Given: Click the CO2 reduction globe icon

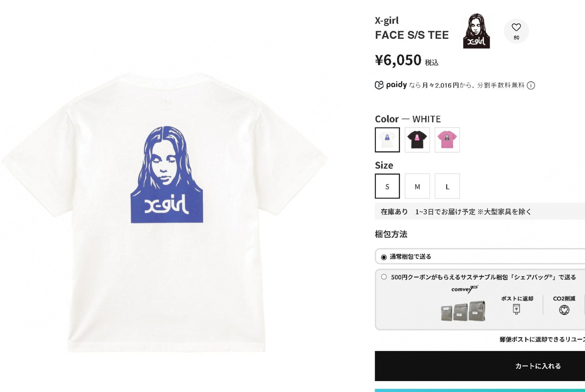Looking at the screenshot, I should (x=564, y=310).
